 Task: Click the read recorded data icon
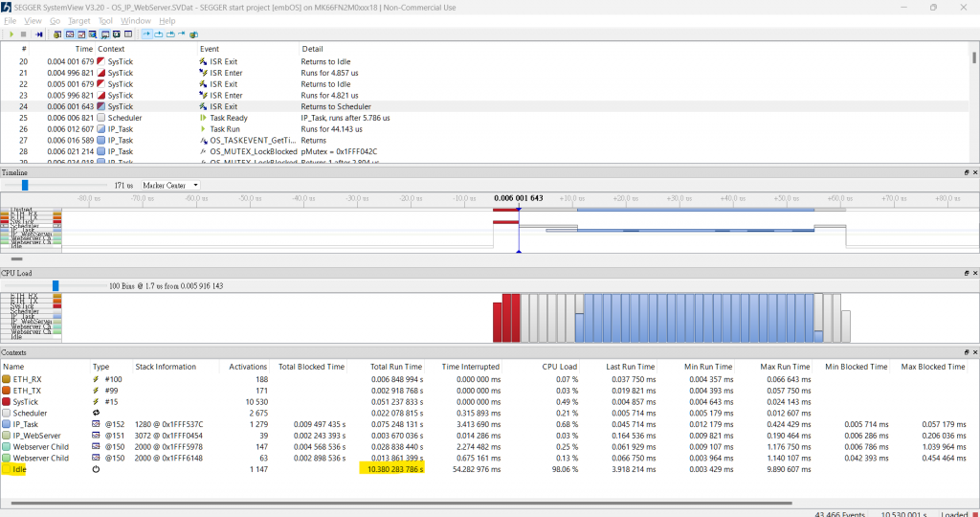pos(38,34)
